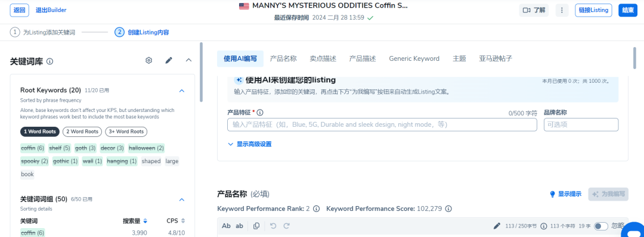
Task: Click the 链接Listing button
Action: 593,10
